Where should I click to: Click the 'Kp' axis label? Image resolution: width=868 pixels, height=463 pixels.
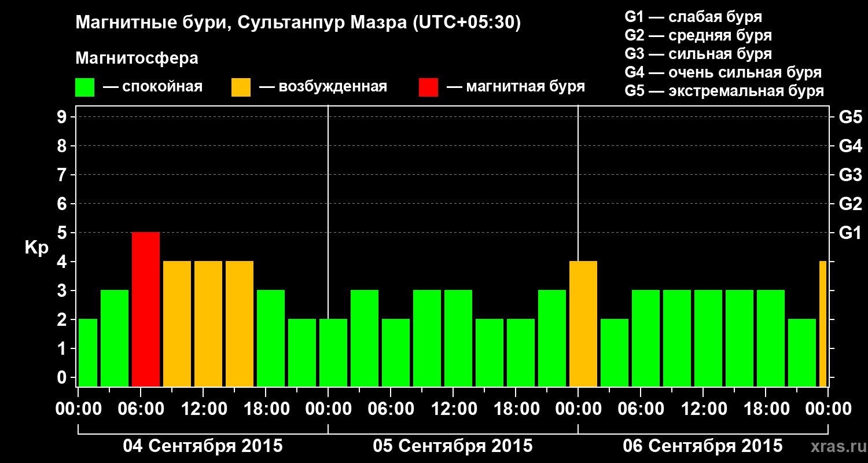coord(37,248)
